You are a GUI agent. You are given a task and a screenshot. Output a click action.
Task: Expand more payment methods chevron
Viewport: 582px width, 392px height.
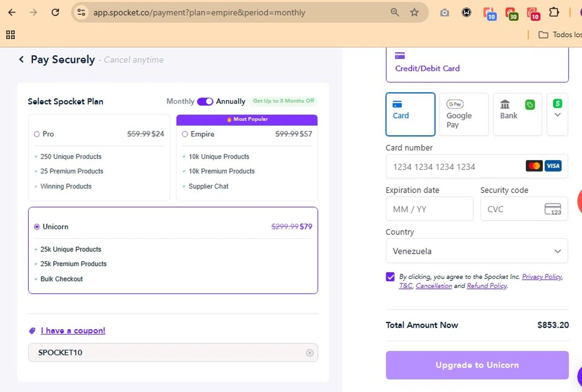coord(558,114)
